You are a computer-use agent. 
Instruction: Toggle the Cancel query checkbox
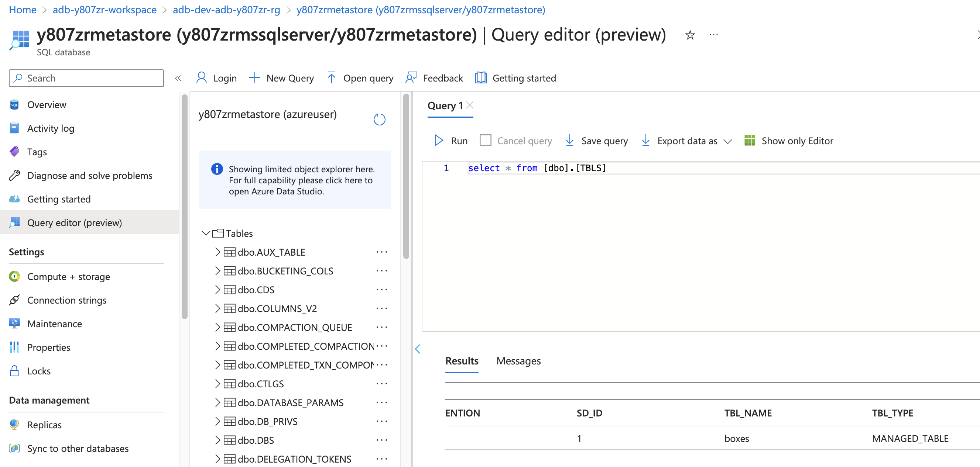coord(485,140)
